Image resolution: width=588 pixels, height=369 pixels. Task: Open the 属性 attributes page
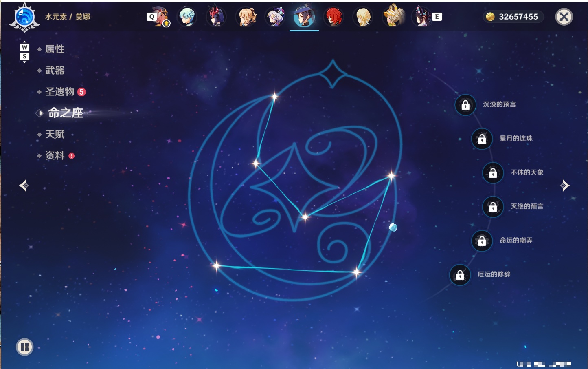coord(55,49)
